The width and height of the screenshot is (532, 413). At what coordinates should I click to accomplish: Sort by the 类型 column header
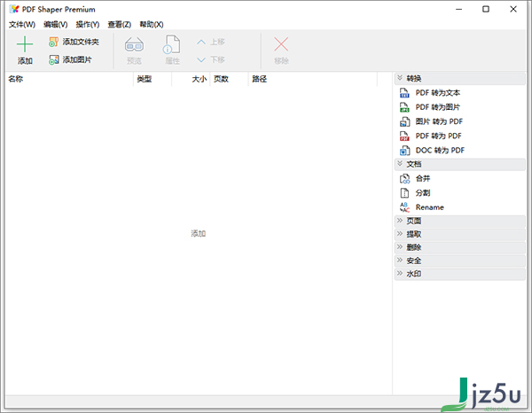pos(153,79)
